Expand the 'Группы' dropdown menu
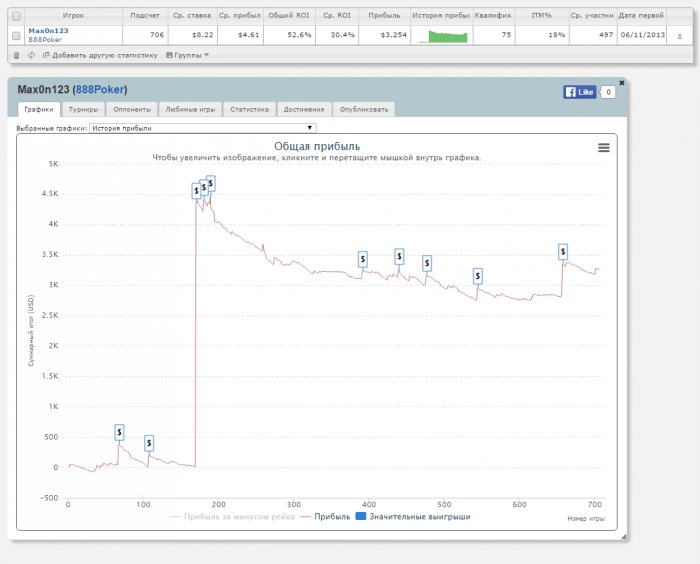The width and height of the screenshot is (700, 564). point(187,55)
